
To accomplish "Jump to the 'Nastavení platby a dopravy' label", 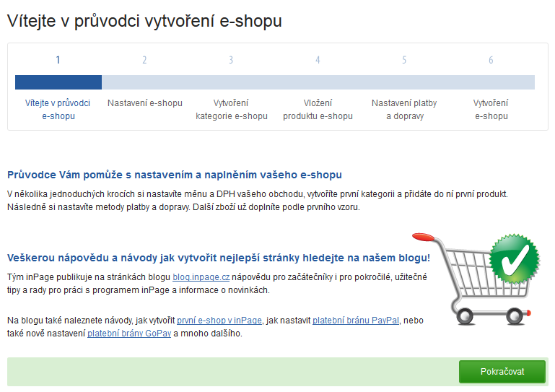I will (404, 110).
